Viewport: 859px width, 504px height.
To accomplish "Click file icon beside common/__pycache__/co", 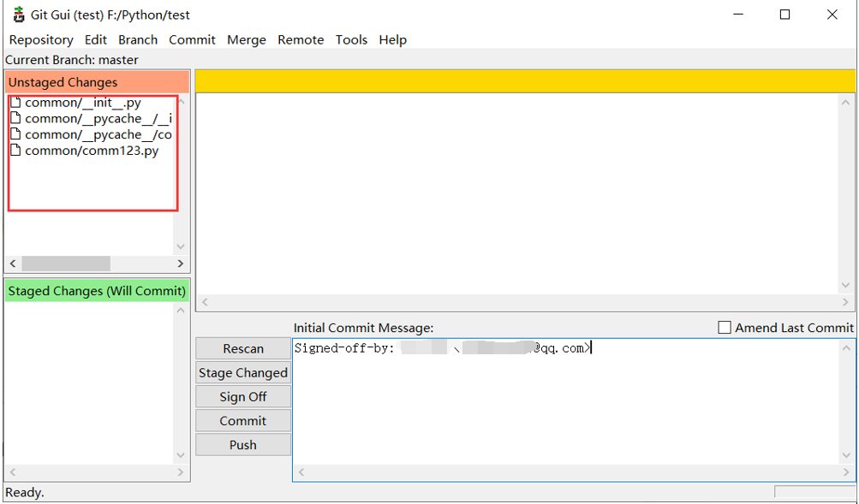I will click(16, 134).
